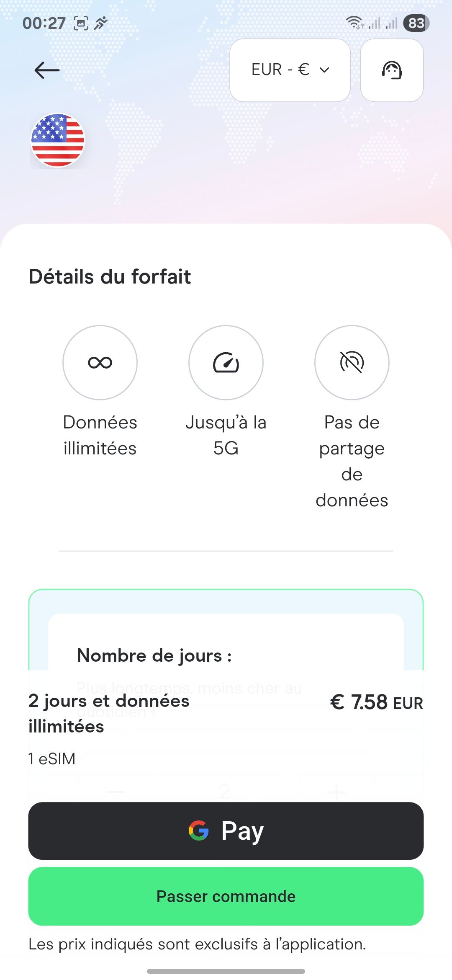Open the customer support headset icon
Image resolution: width=452 pixels, height=980 pixels.
pos(392,70)
